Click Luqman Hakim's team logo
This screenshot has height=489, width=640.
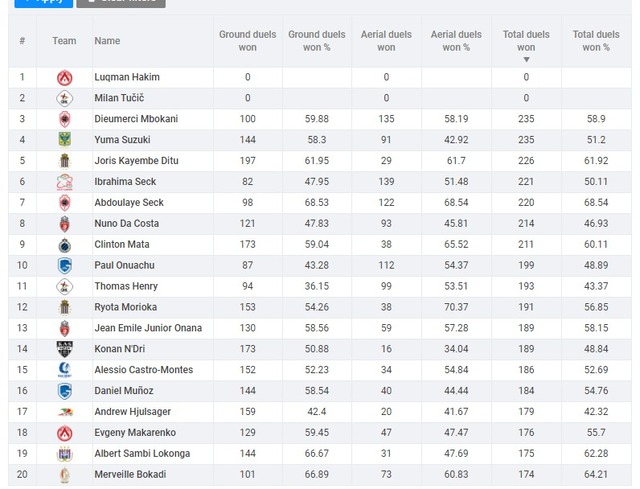(65, 77)
